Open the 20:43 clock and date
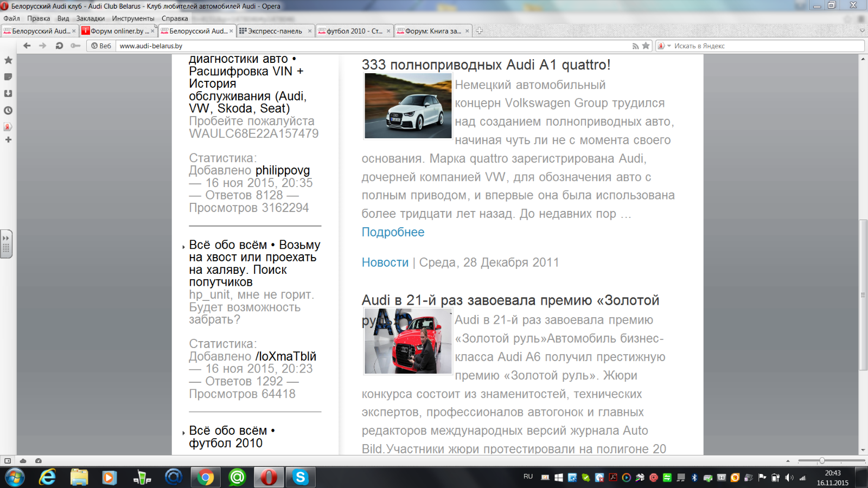The image size is (868, 488). 833,478
